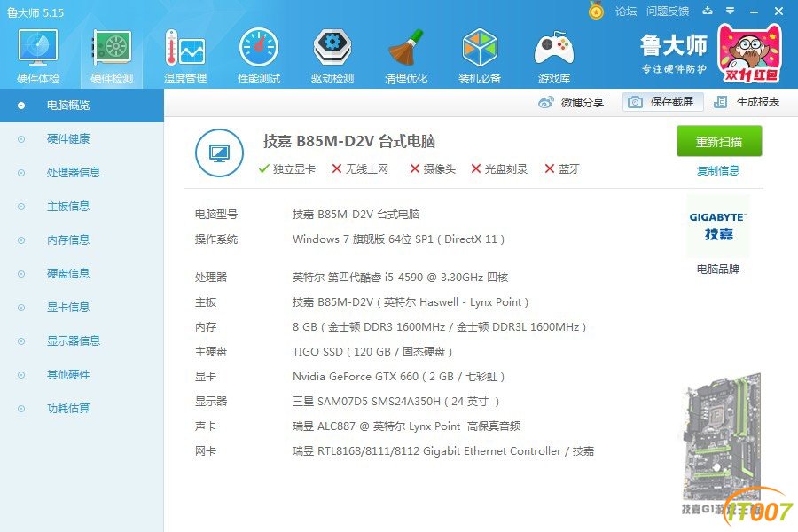Open the title bar dropdown menu triangle
Image resolution: width=798 pixels, height=532 pixels.
[731, 11]
